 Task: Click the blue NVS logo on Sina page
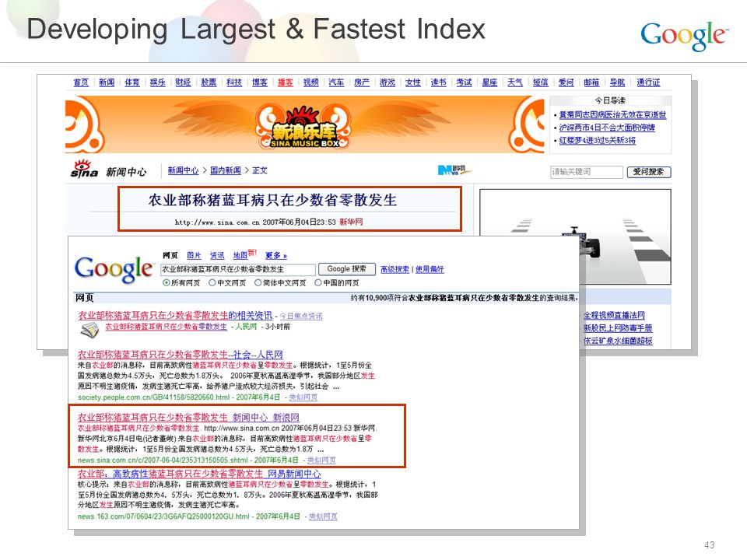click(454, 170)
